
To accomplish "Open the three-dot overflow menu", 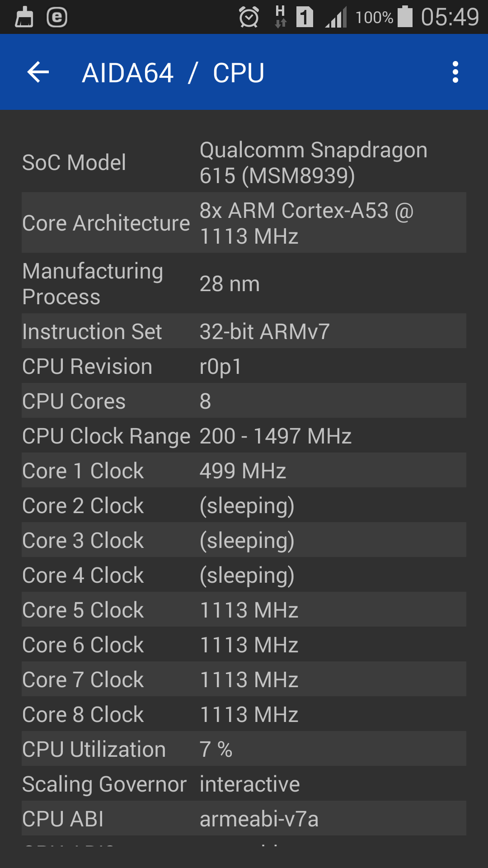I will tap(455, 72).
